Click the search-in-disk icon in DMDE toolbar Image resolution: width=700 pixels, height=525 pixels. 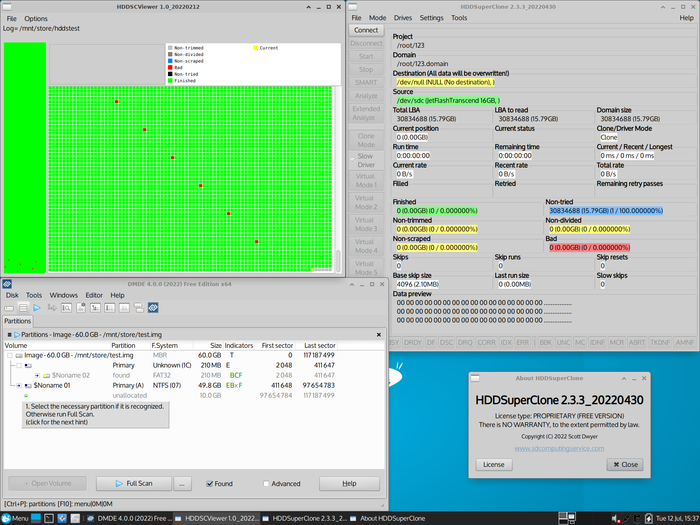tap(66, 308)
